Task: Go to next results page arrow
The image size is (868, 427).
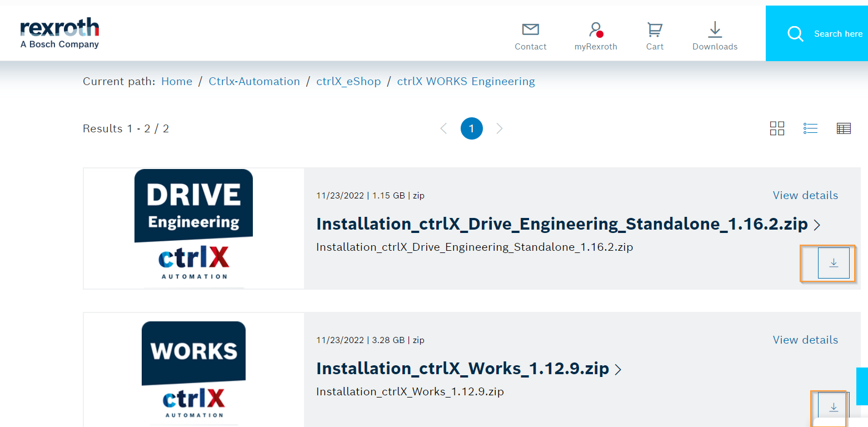Action: (500, 128)
